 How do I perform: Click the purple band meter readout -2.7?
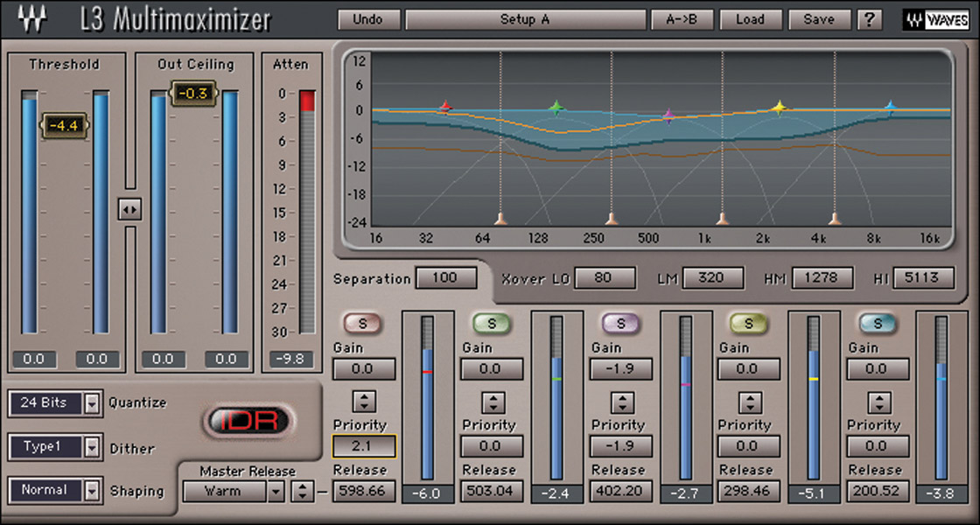(686, 493)
